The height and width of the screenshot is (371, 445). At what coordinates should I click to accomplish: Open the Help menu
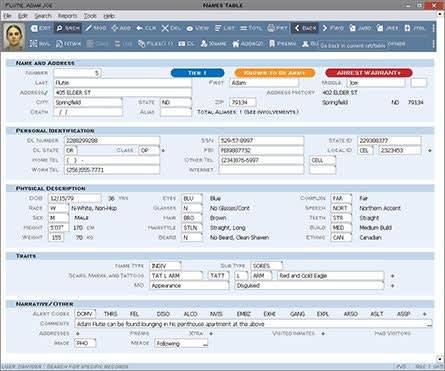109,16
